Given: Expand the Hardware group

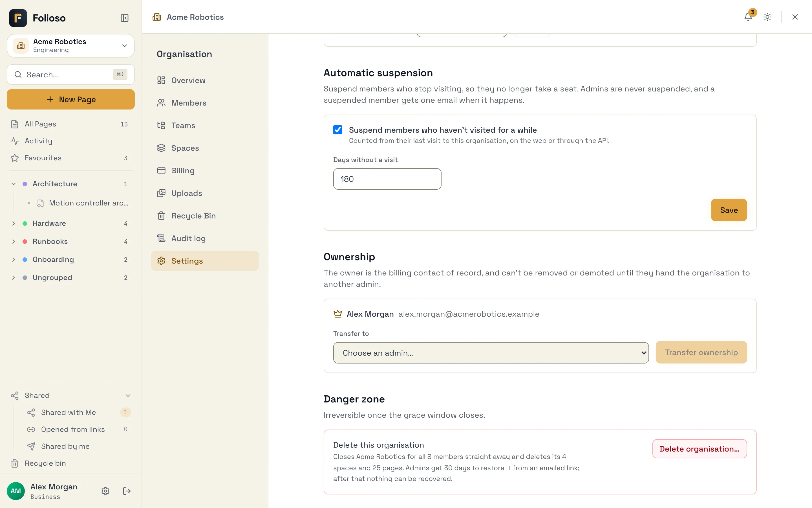Looking at the screenshot, I should coord(14,224).
